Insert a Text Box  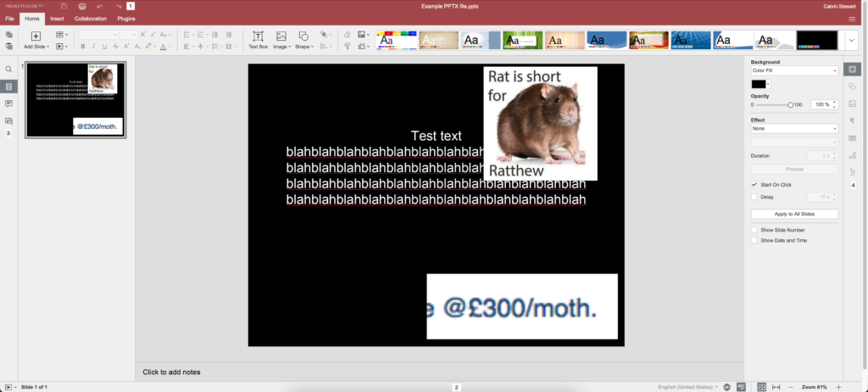coord(258,40)
